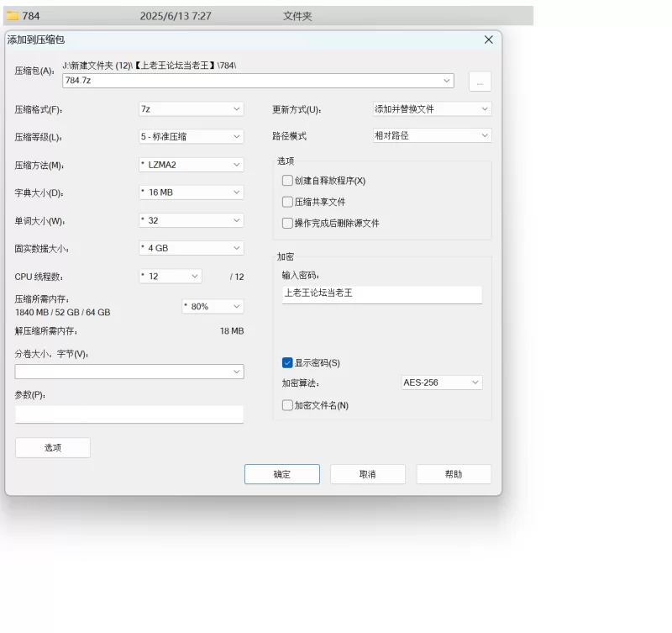Open the AES-256 encryption algorithm dropdown
Screen dimensions: 672x633
pyautogui.click(x=442, y=382)
